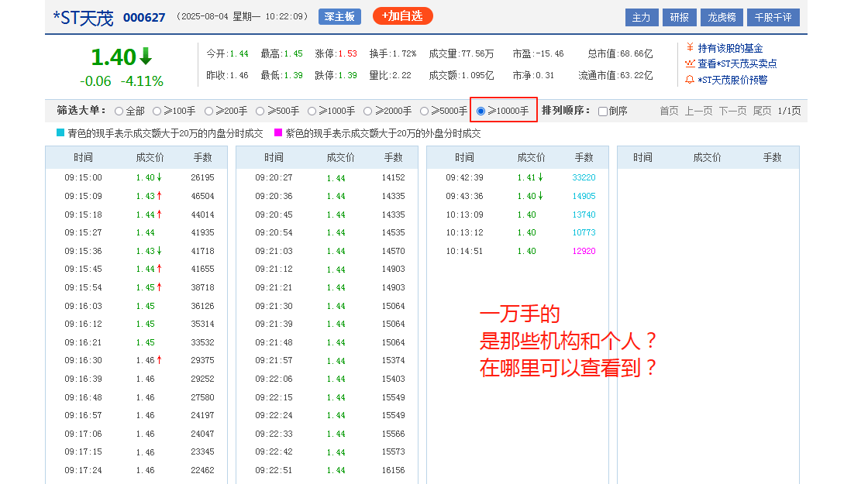868x484 pixels.
Task: Click the yen icon beside 持有该股的基金
Action: (x=690, y=47)
